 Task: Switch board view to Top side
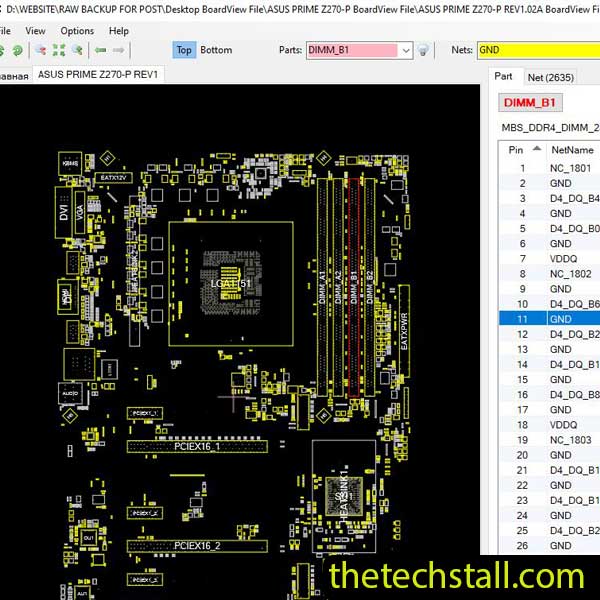[x=184, y=50]
